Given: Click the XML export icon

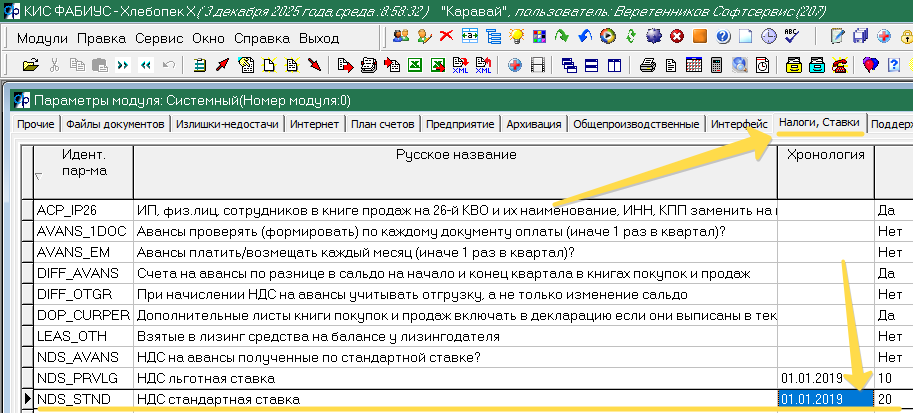Looking at the screenshot, I should tap(461, 65).
